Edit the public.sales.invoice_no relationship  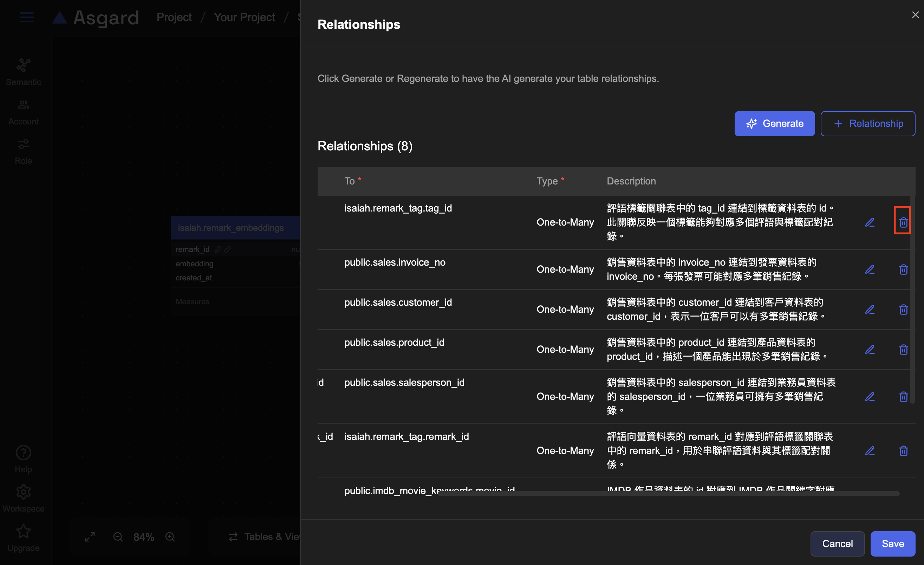point(870,269)
